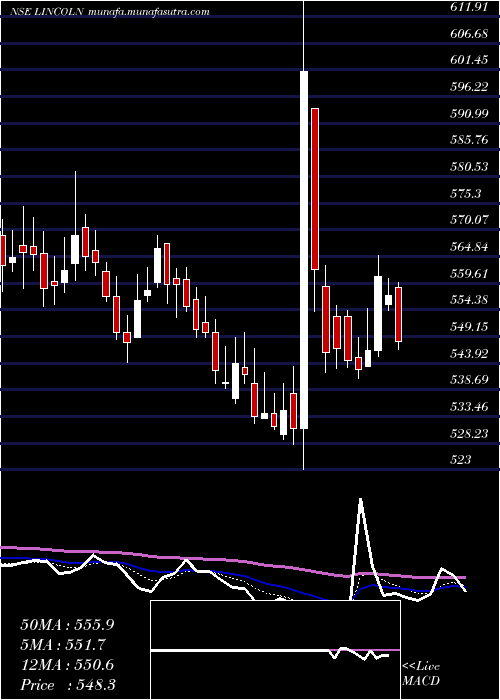Click the 606.68 price axis label
Viewport: 500px width, 700px height.
tap(469, 33)
